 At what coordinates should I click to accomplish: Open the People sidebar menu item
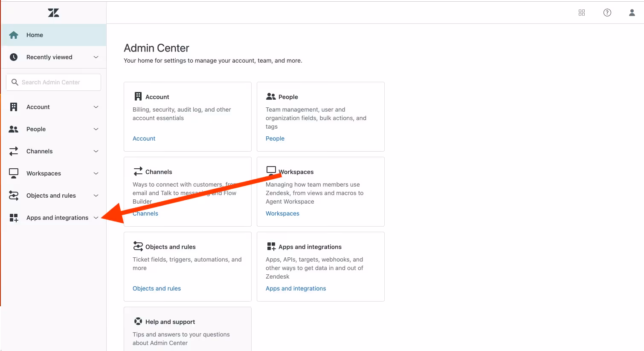(x=54, y=129)
